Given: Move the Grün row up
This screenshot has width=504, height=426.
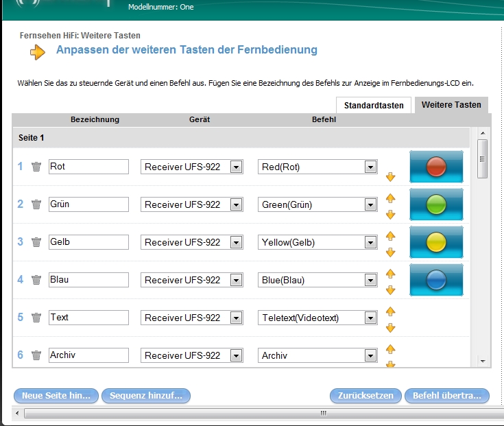Looking at the screenshot, I should tap(391, 198).
